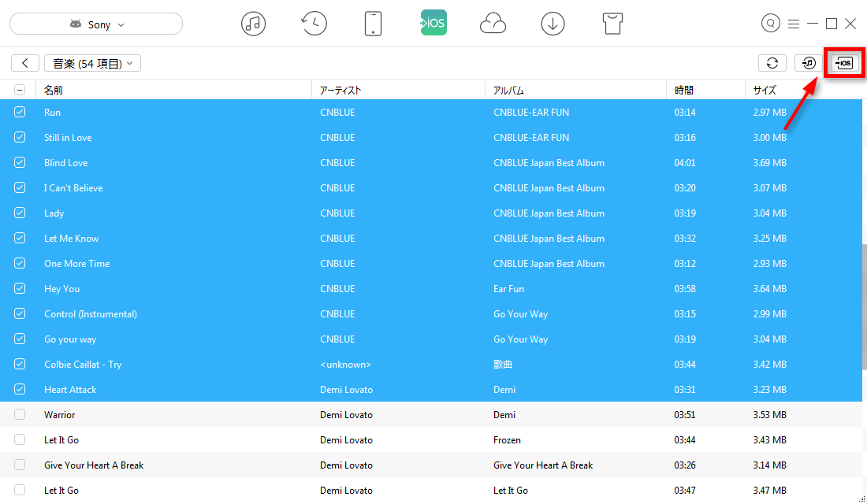Sort by the アルバム column header
Screen dimensions: 867x504
pos(576,90)
